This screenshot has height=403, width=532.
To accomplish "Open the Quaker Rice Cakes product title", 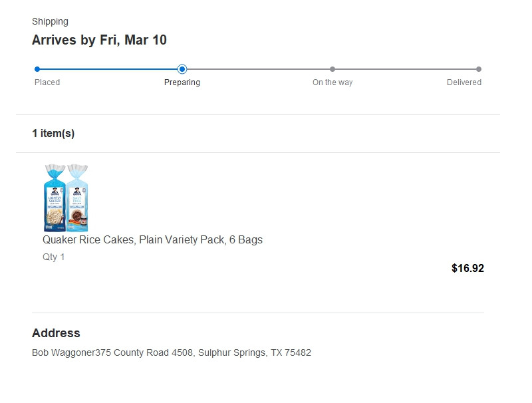I will point(152,239).
